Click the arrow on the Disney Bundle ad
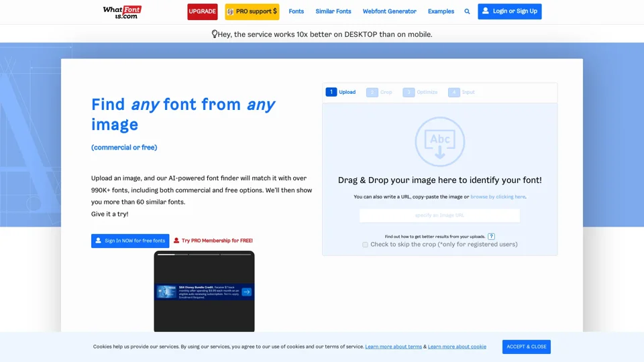Image resolution: width=644 pixels, height=362 pixels. click(246, 292)
